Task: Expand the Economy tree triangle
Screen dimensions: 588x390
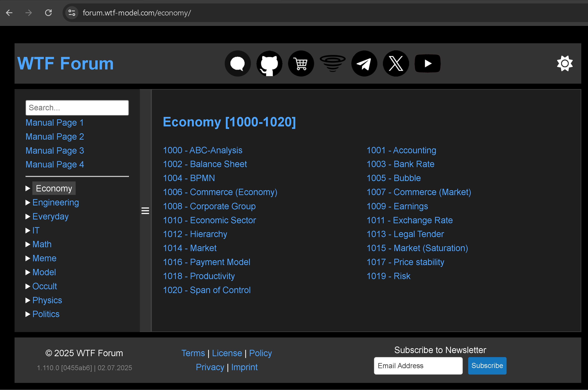Action: click(28, 189)
